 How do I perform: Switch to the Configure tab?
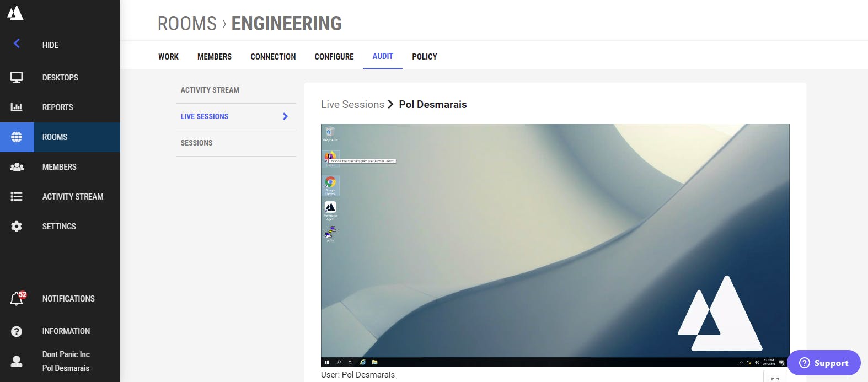(x=334, y=57)
